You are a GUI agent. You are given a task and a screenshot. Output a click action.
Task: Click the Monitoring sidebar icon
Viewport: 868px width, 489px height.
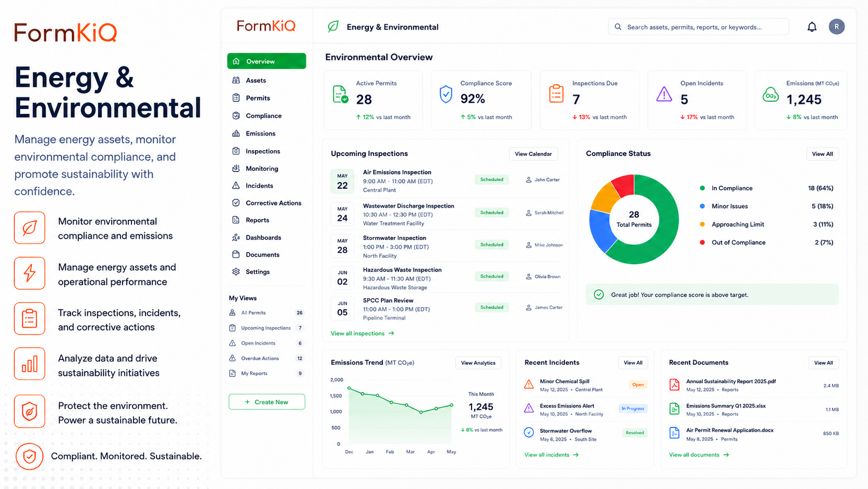236,168
